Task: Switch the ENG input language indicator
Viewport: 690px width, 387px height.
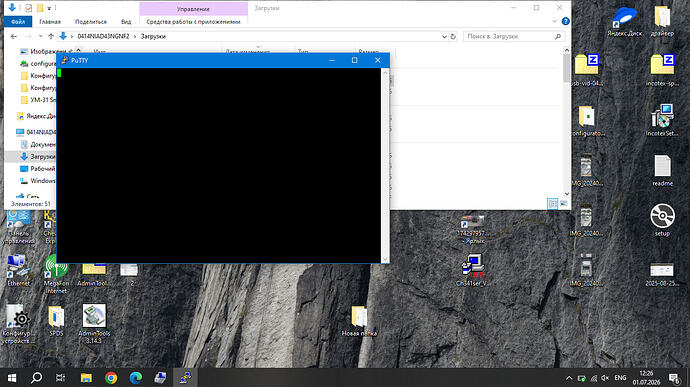Action: [x=620, y=378]
